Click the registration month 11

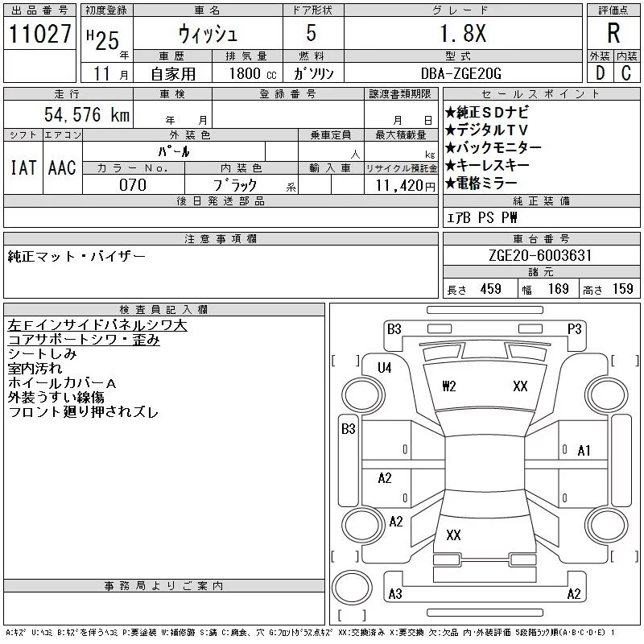[x=102, y=73]
